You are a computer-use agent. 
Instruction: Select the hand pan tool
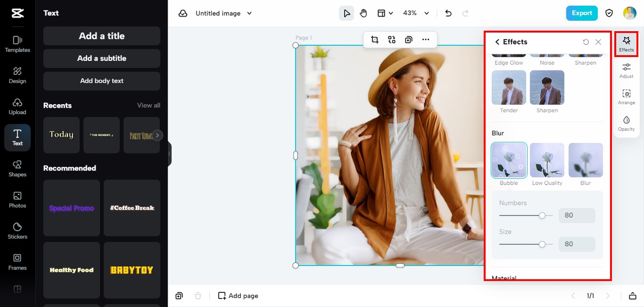(x=364, y=14)
